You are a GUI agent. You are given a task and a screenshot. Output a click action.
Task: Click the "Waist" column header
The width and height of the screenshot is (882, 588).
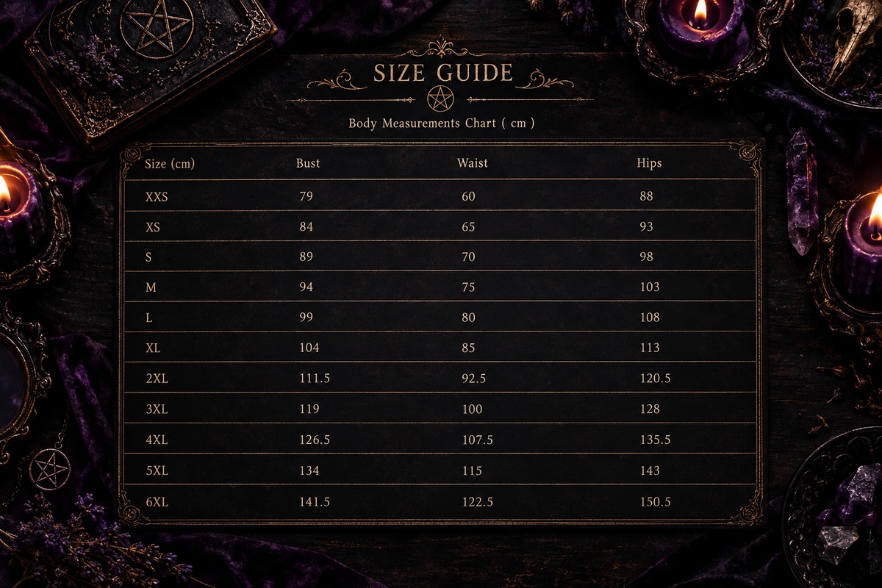(x=473, y=163)
